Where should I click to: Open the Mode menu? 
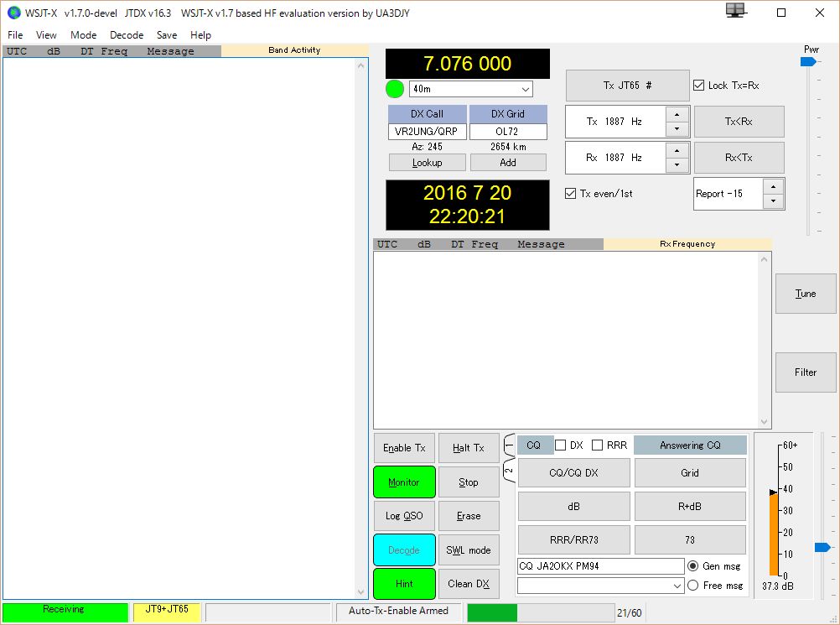coord(84,35)
